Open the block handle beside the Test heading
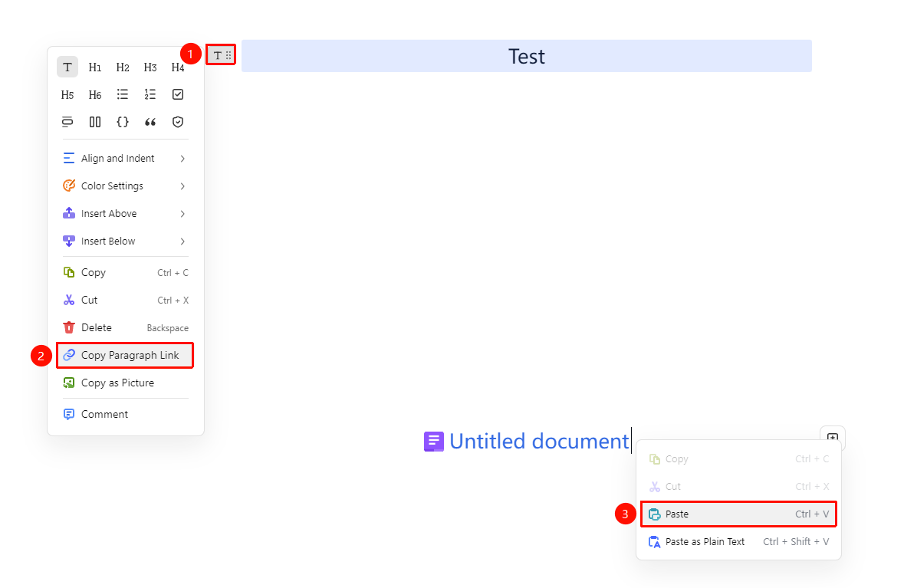Screen dimensions: 904x588 click(222, 55)
